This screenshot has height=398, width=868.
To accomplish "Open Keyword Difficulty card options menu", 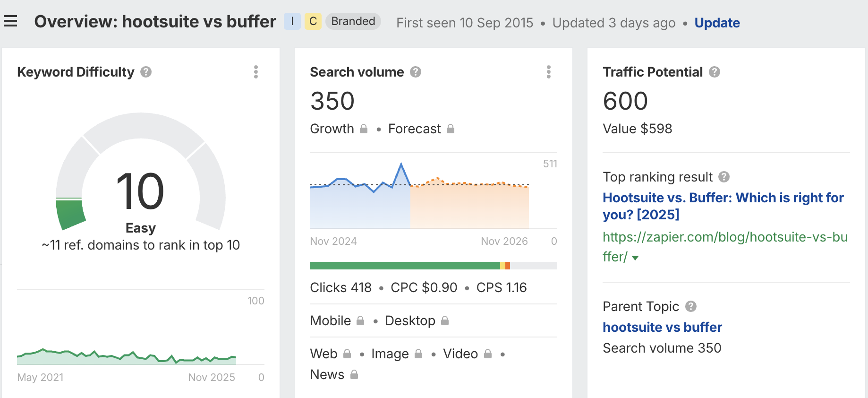I will (x=256, y=72).
